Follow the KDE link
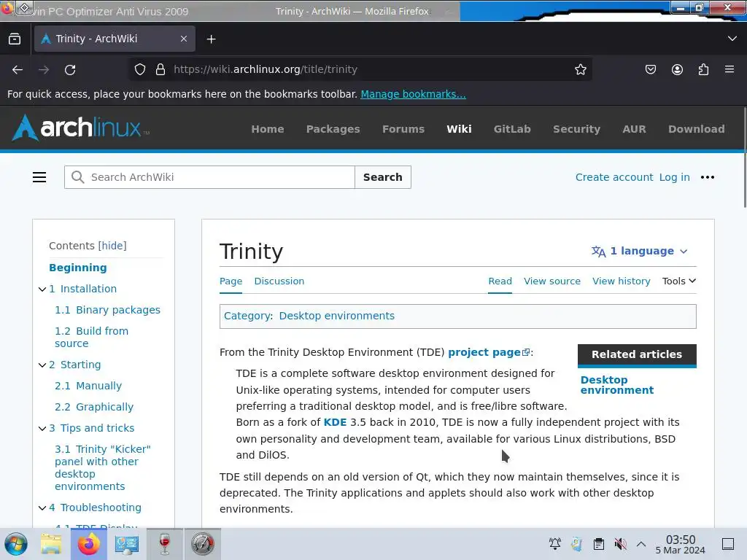 pos(335,422)
